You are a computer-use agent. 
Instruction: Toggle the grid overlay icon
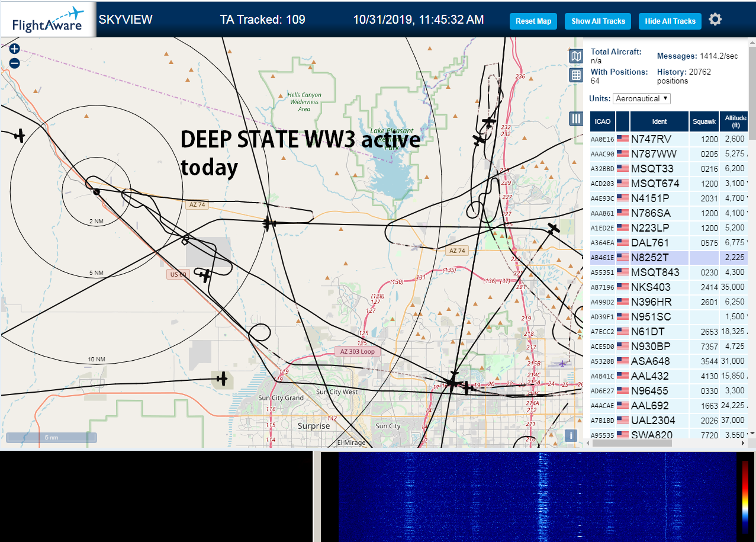tap(576, 75)
